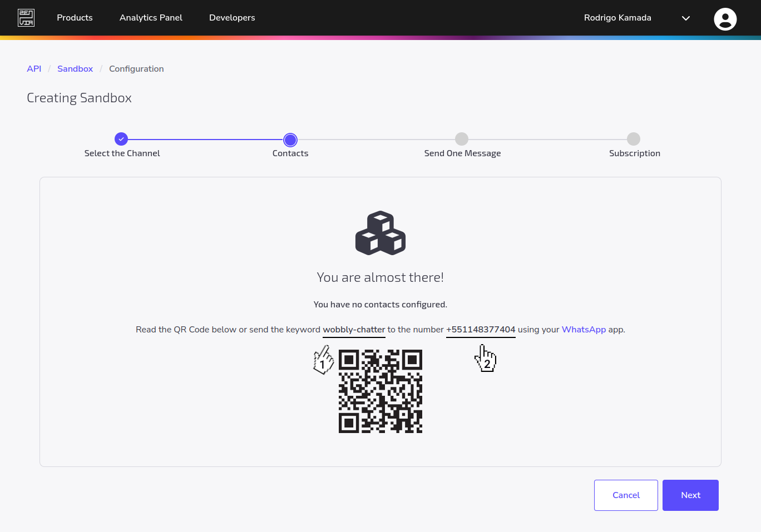The height and width of the screenshot is (532, 761).
Task: Click the rainbow gradient bar below the navbar
Action: click(x=381, y=37)
